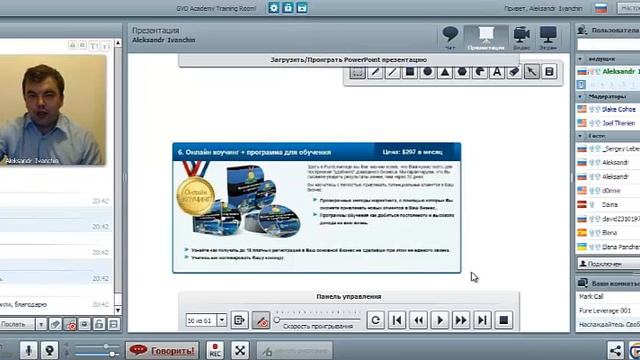Open the dropdown arrow beside Послать
The width and height of the screenshot is (640, 360).
41,324
